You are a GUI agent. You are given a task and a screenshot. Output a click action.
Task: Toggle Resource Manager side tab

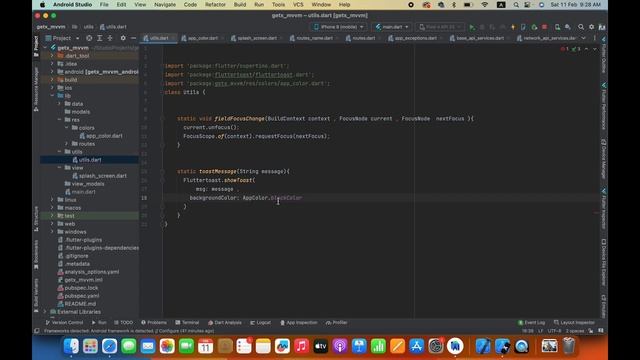click(x=36, y=89)
